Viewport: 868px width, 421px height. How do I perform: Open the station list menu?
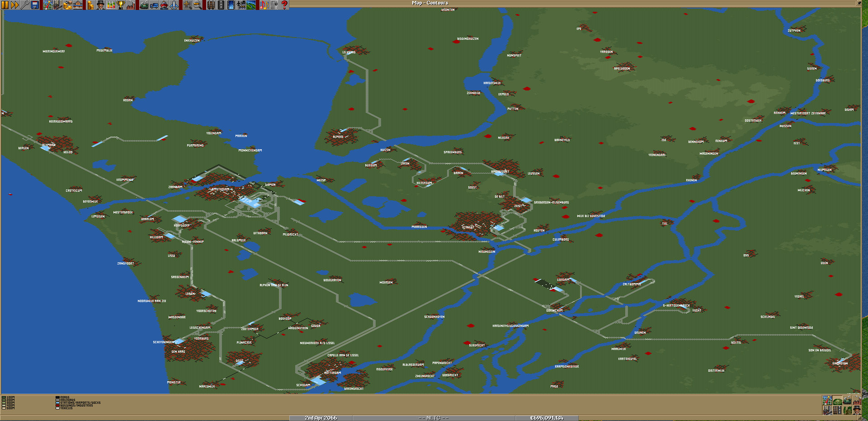click(x=78, y=5)
